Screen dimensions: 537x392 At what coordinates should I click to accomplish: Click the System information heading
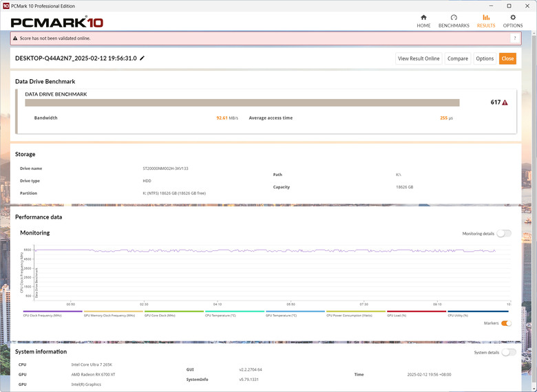(x=41, y=351)
